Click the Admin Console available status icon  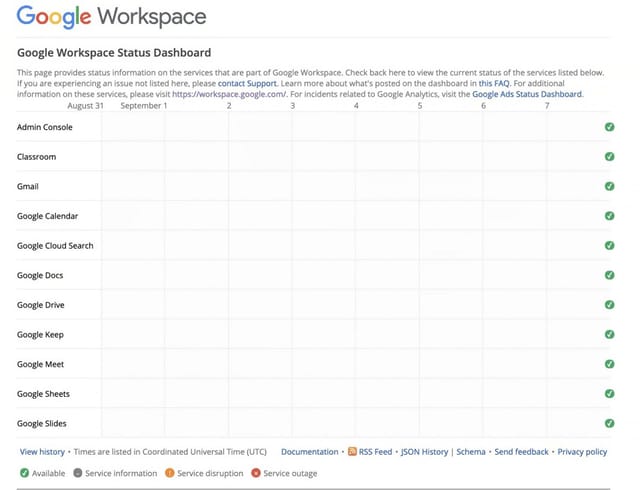coord(609,127)
